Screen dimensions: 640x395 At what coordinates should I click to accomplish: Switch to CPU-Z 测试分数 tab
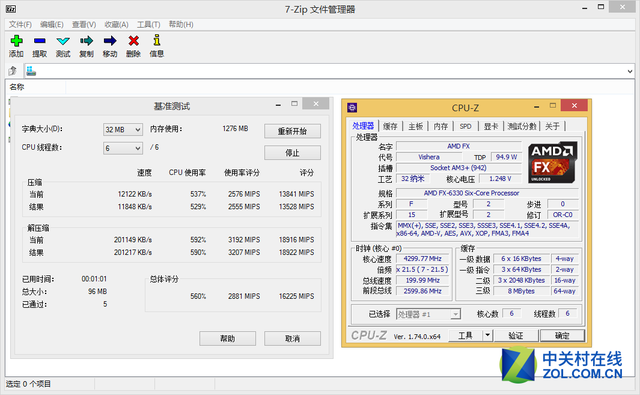pos(522,126)
